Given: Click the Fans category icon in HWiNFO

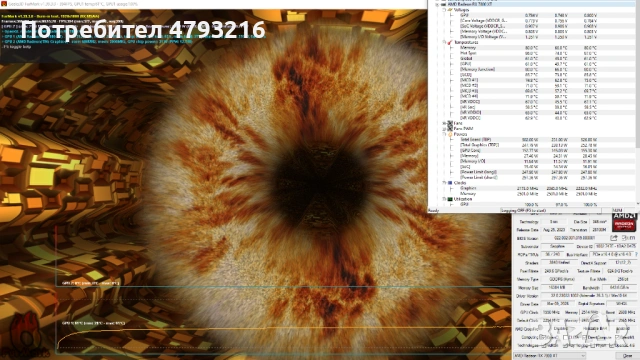Looking at the screenshot, I should pyautogui.click(x=450, y=123).
